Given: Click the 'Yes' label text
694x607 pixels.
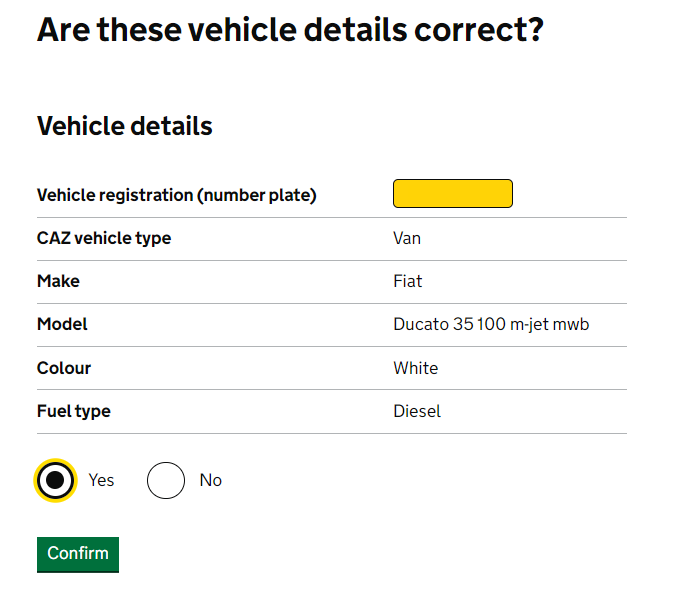Looking at the screenshot, I should pyautogui.click(x=101, y=480).
